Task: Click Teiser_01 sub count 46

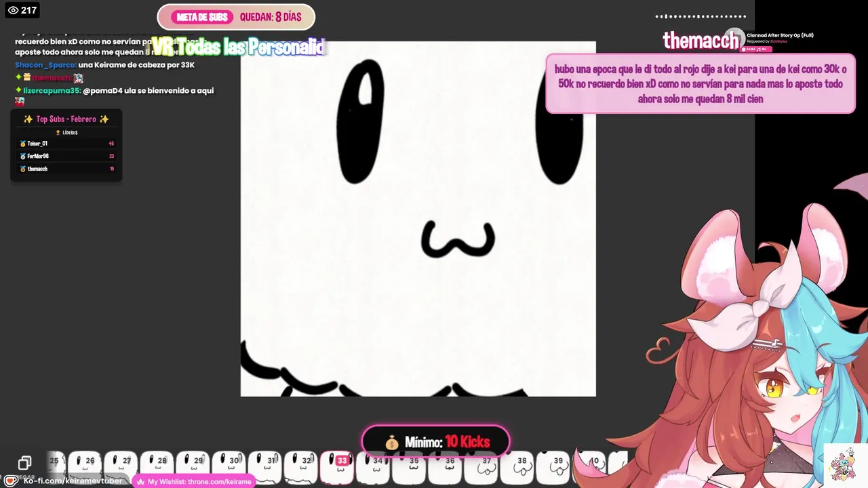Action: 111,144
